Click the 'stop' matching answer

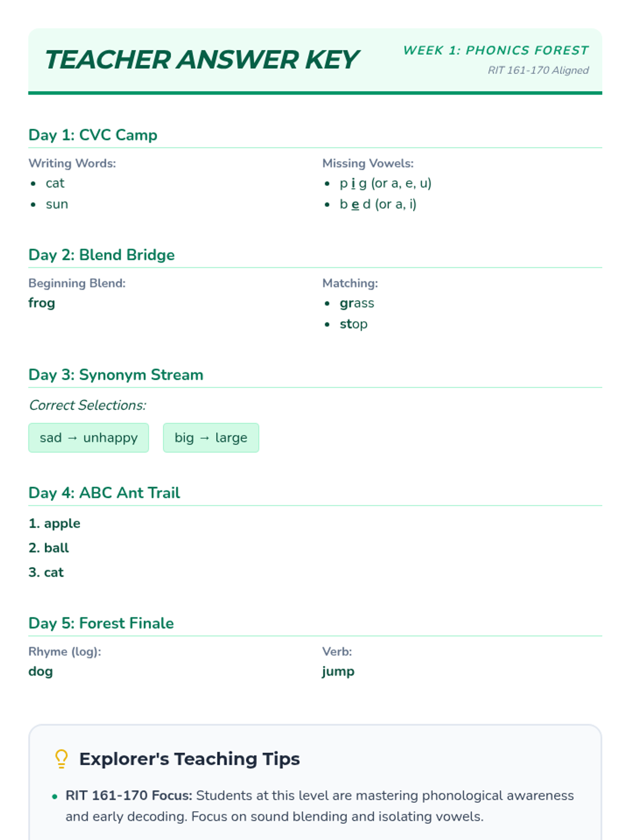coord(353,324)
